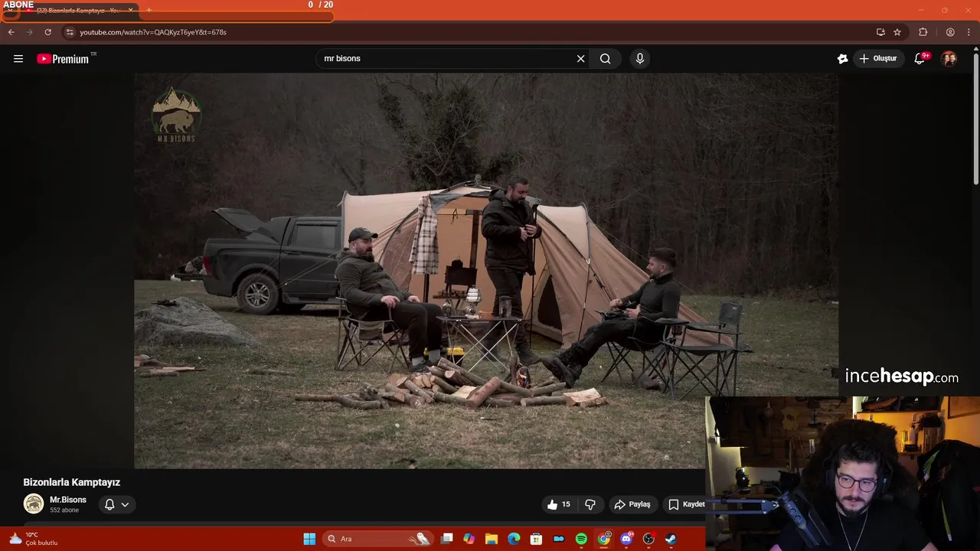Go to YouTube Premium home logo
This screenshot has height=551, width=980.
(x=63, y=59)
